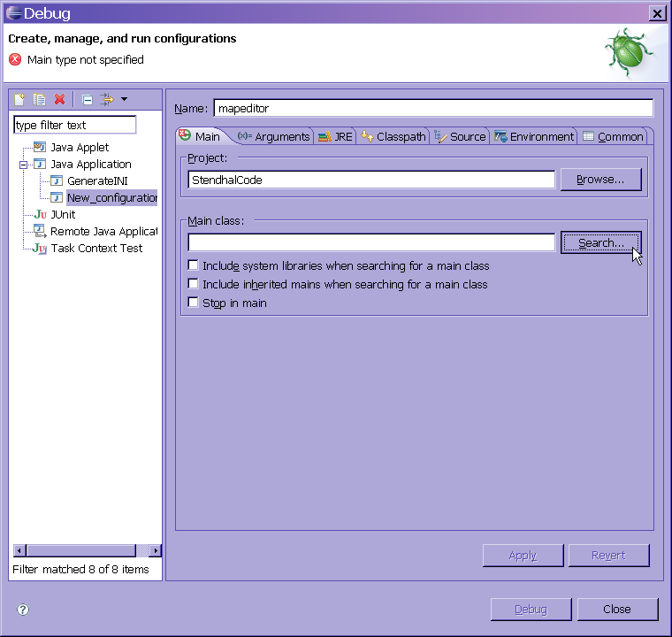Open the Classpath tab

click(393, 136)
